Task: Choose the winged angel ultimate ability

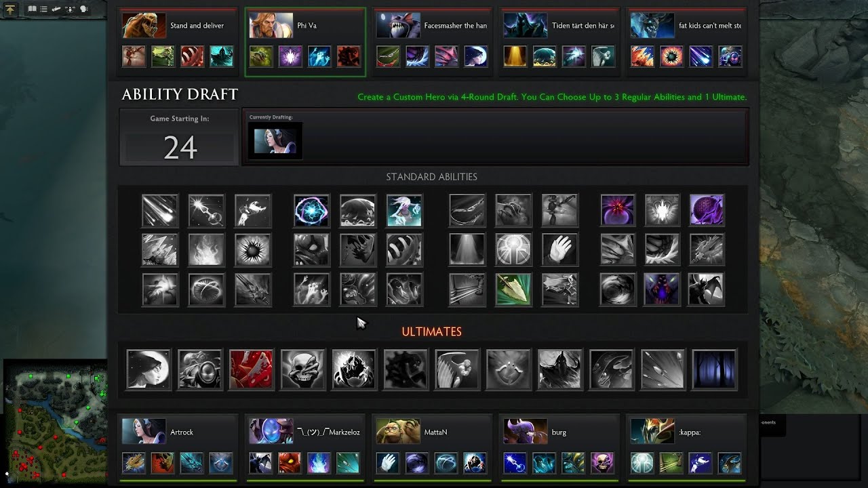Action: click(457, 369)
